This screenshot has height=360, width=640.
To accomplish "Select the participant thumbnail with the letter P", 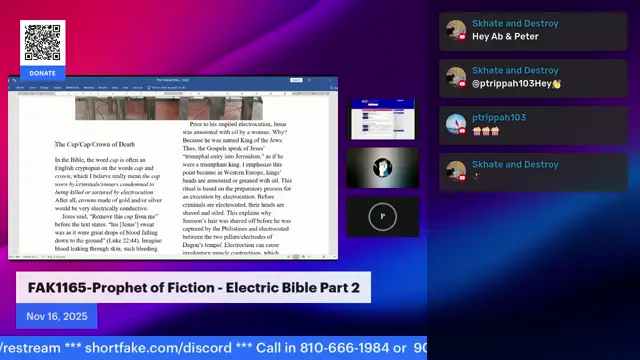I will [382, 217].
